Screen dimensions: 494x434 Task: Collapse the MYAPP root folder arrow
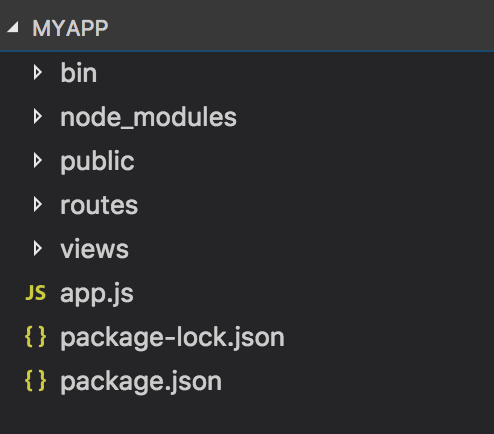(x=13, y=28)
